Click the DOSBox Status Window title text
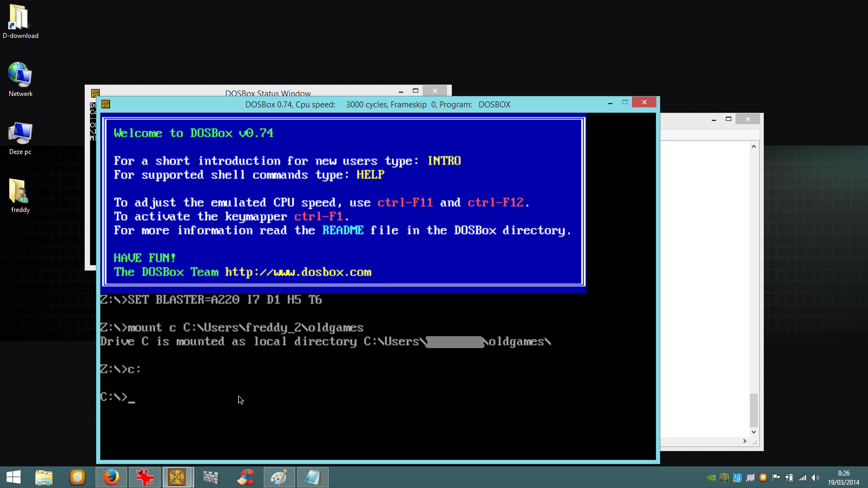This screenshot has height=488, width=868. 268,93
